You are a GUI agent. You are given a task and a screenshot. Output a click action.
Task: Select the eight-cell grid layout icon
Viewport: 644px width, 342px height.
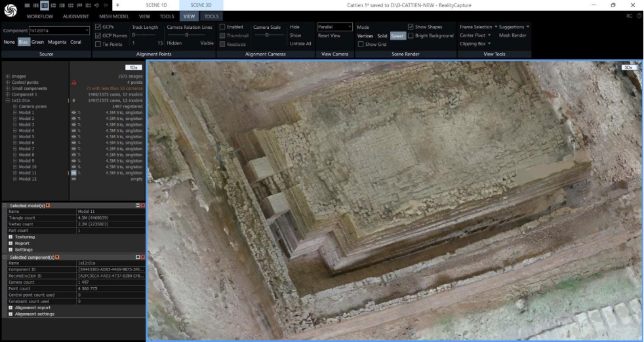click(88, 5)
